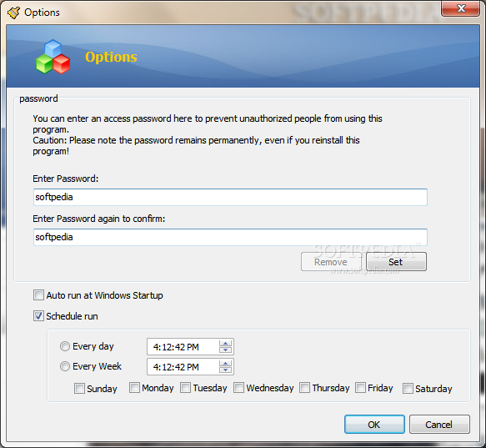Confirm settings with the OK button
486x448 pixels.
374,424
